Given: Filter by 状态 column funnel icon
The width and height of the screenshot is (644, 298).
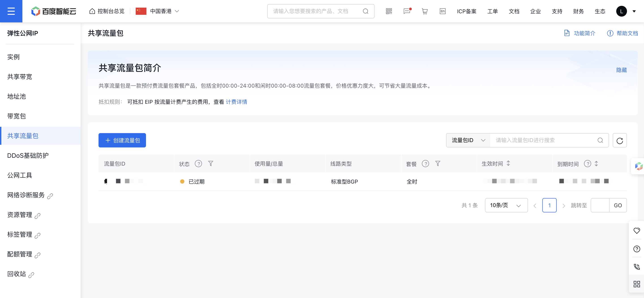Looking at the screenshot, I should tap(210, 164).
